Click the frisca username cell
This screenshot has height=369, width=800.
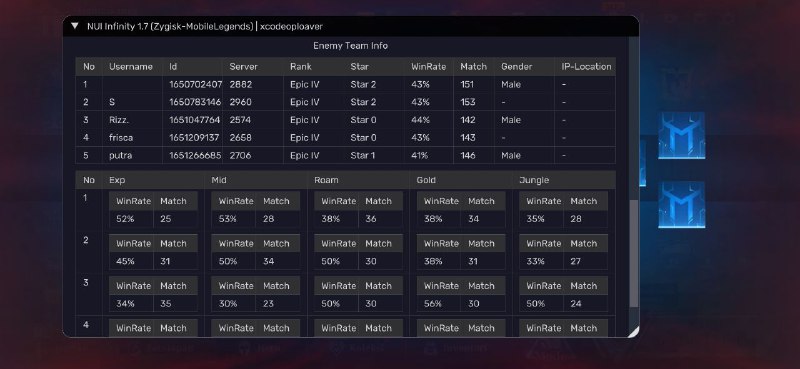121,138
